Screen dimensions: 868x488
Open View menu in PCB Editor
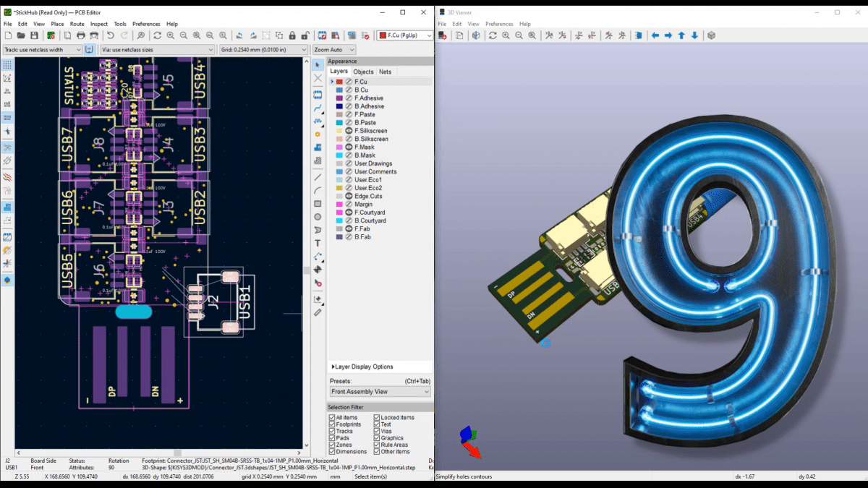39,24
